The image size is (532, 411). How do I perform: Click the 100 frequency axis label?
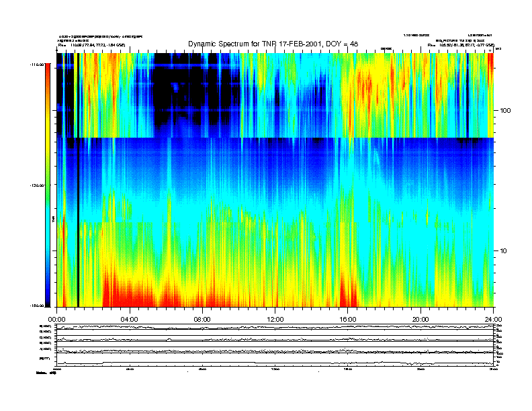(x=505, y=111)
